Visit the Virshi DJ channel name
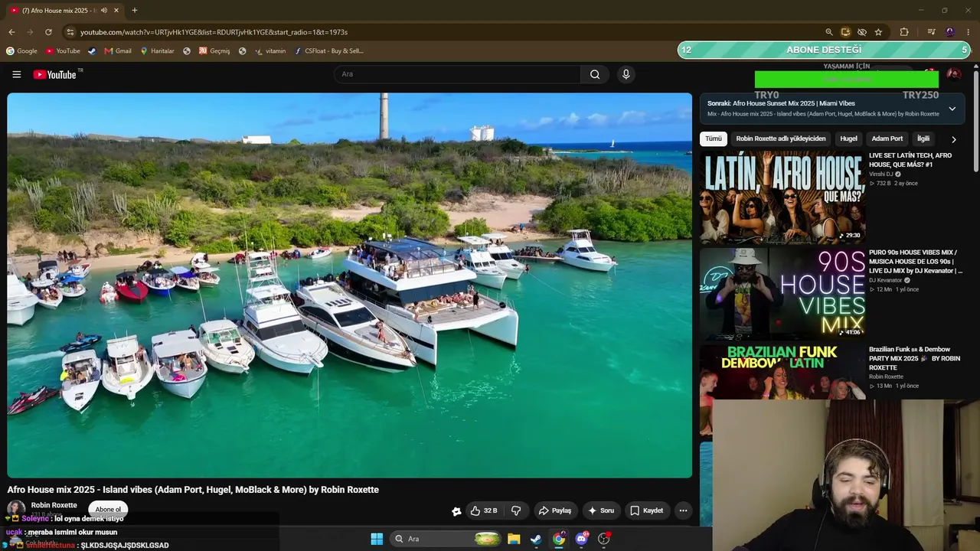The height and width of the screenshot is (551, 980). point(880,174)
